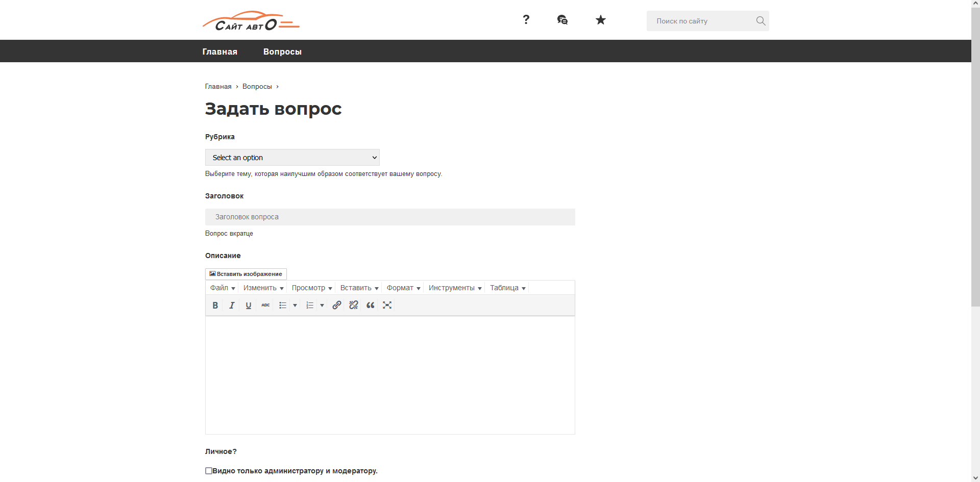Expand numbered list style arrow

pyautogui.click(x=322, y=305)
